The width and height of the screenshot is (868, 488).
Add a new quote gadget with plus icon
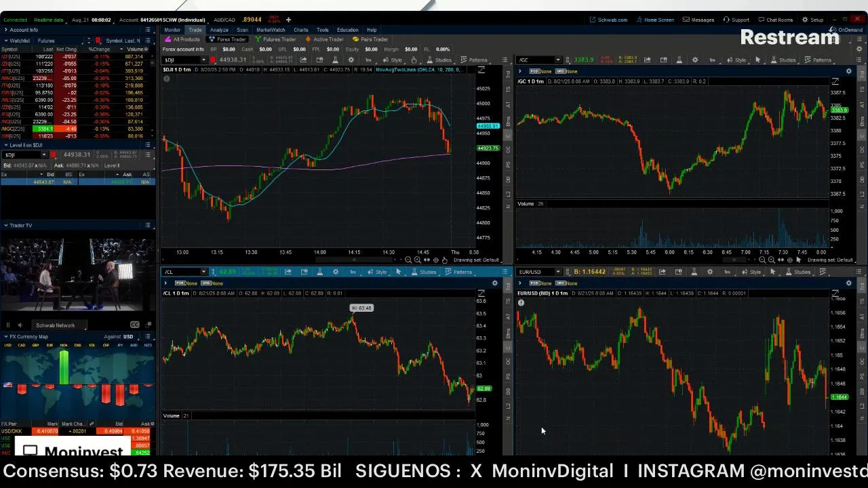coord(288,20)
